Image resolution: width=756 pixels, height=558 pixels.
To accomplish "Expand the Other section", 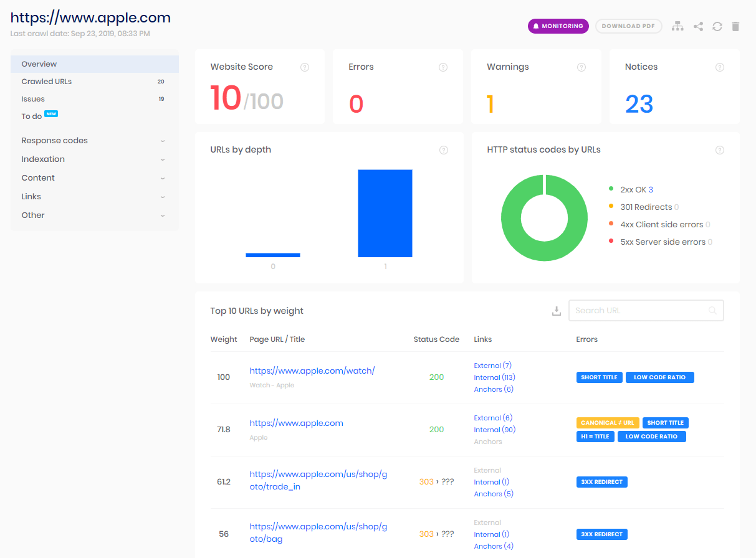I will click(x=95, y=215).
